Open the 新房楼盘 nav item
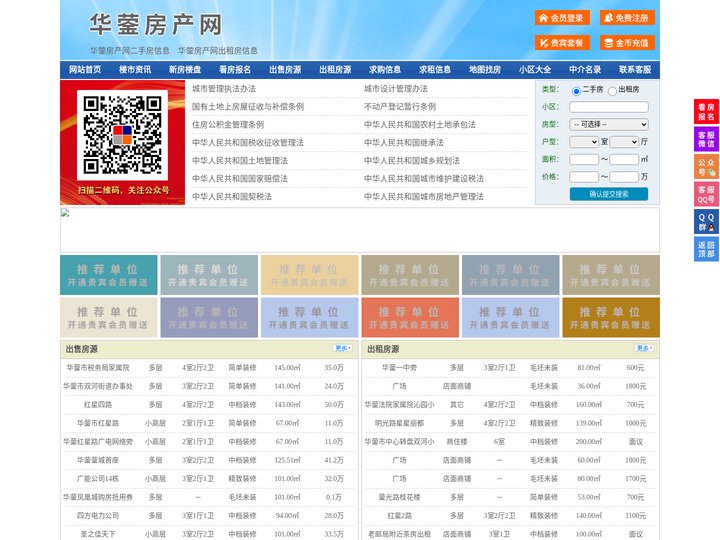 [x=185, y=70]
